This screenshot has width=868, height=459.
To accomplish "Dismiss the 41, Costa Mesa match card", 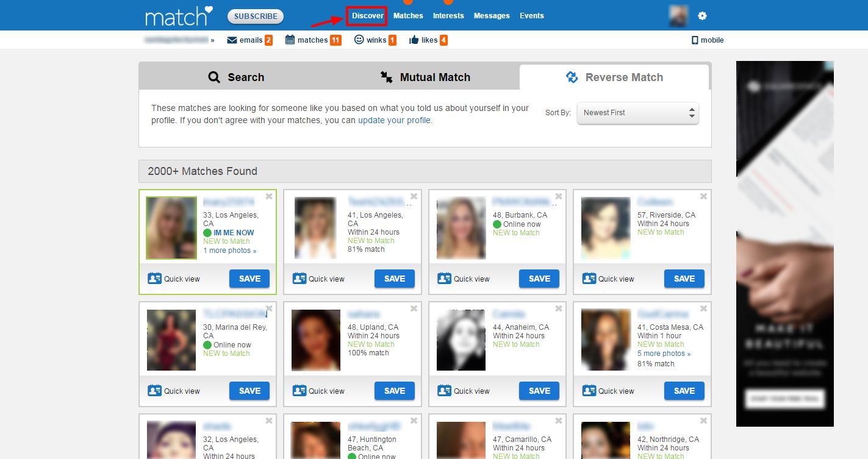I will pyautogui.click(x=703, y=308).
